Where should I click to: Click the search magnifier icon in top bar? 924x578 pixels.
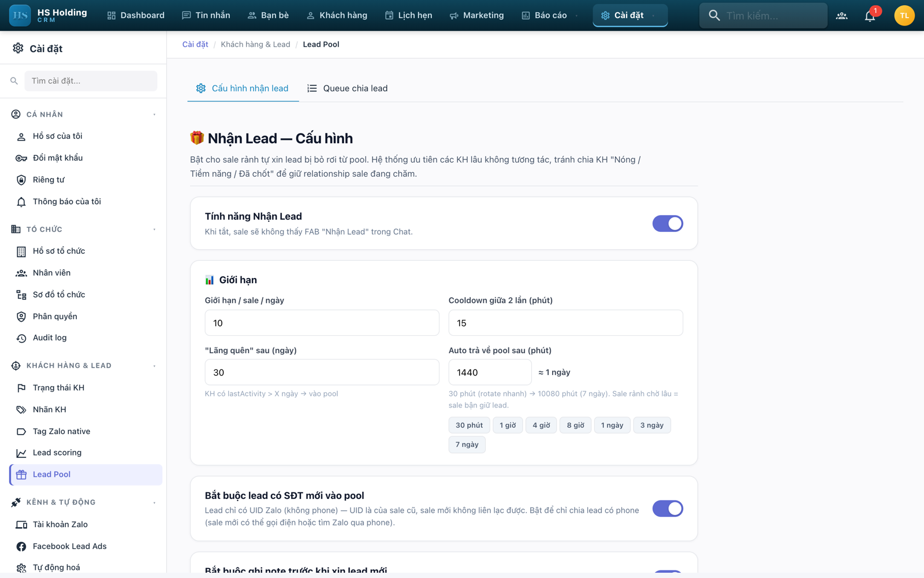714,16
